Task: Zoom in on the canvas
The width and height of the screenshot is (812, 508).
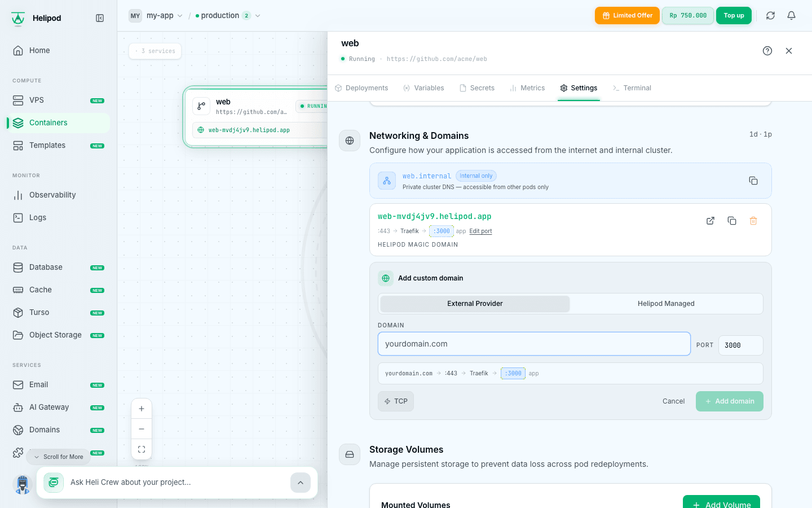Action: pos(142,409)
